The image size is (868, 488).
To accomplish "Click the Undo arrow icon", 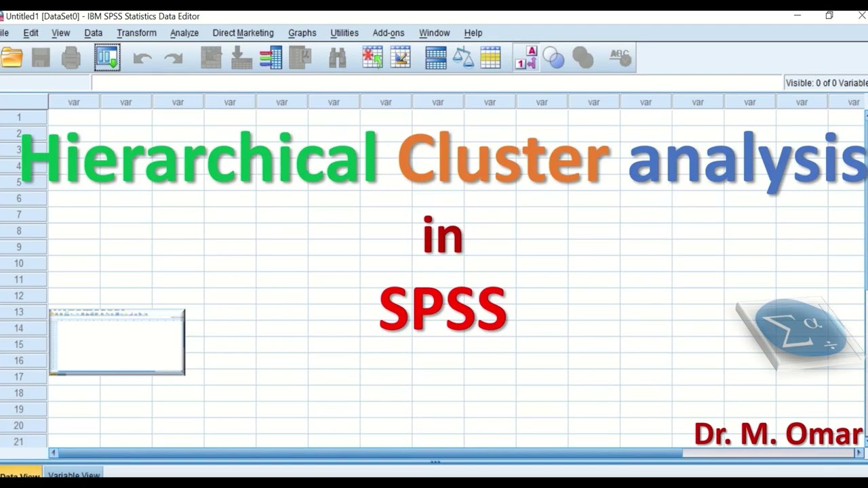I will (142, 59).
